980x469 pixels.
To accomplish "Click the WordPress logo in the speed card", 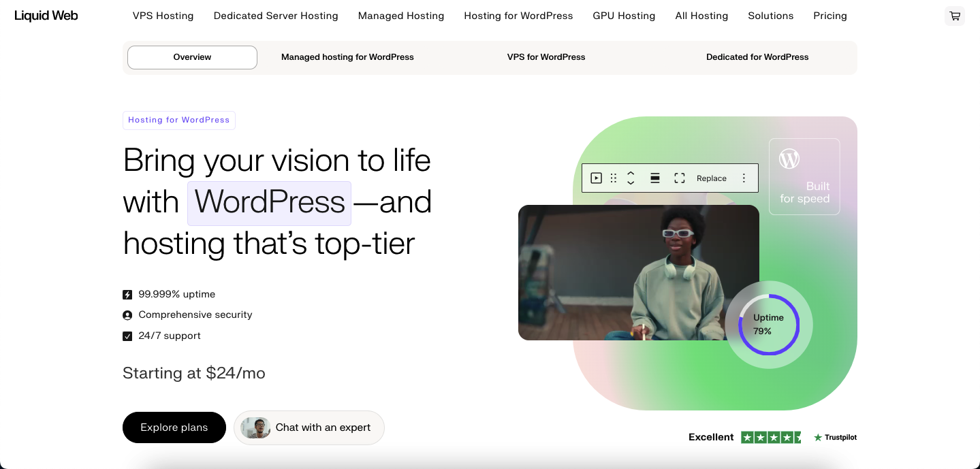I will tap(789, 159).
